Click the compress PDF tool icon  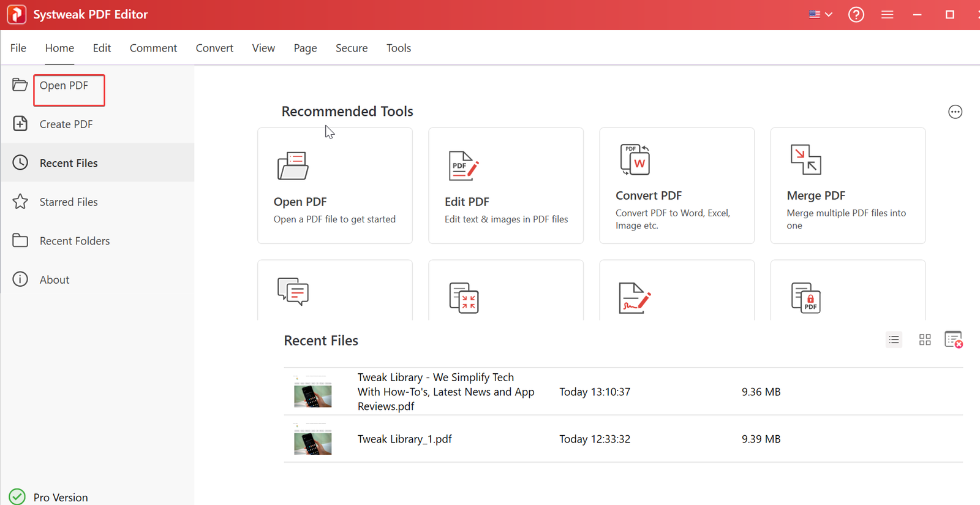pos(464,298)
